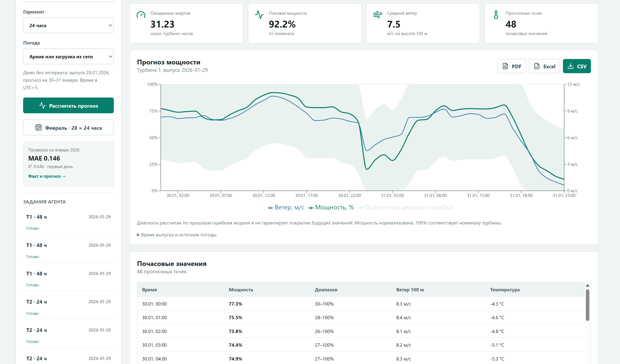
Task: Click the Февраль · 28 × 24 часа button
Action: click(x=68, y=128)
